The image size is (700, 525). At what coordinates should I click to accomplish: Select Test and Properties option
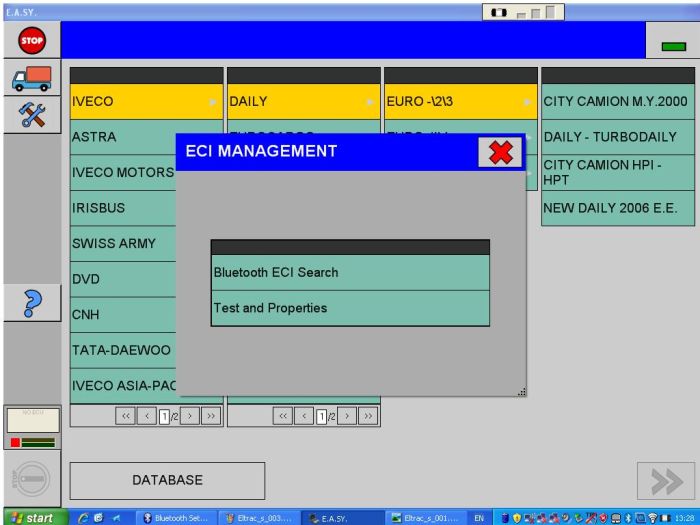(350, 308)
